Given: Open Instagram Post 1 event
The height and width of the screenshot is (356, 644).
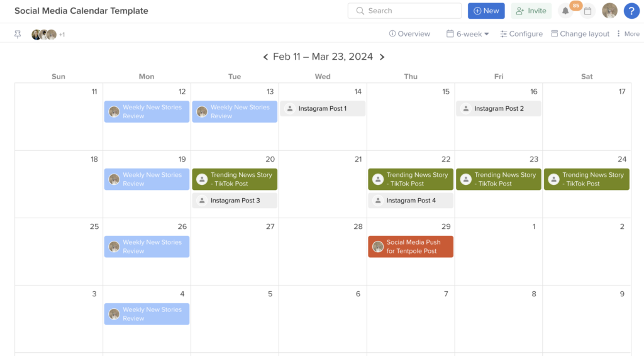Looking at the screenshot, I should point(323,108).
